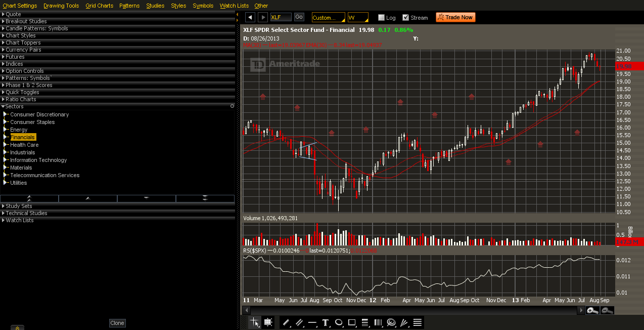Pick the ellipse drawing tool
This screenshot has height=330, width=644.
[x=339, y=322]
